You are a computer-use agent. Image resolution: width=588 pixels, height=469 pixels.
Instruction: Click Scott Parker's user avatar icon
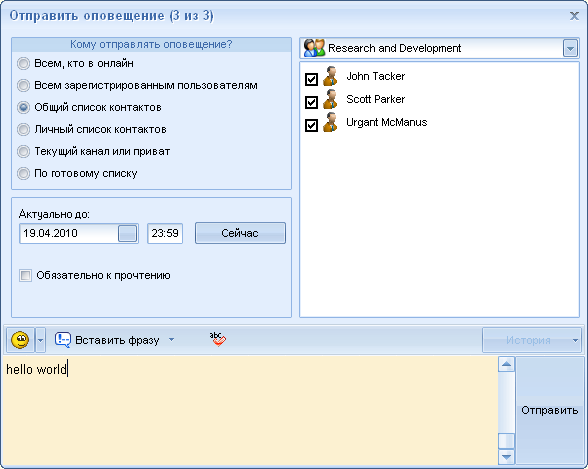[x=330, y=99]
